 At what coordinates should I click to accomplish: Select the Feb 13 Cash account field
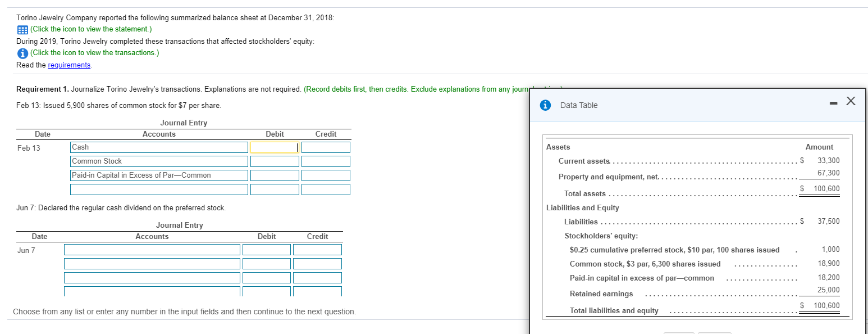[159, 147]
